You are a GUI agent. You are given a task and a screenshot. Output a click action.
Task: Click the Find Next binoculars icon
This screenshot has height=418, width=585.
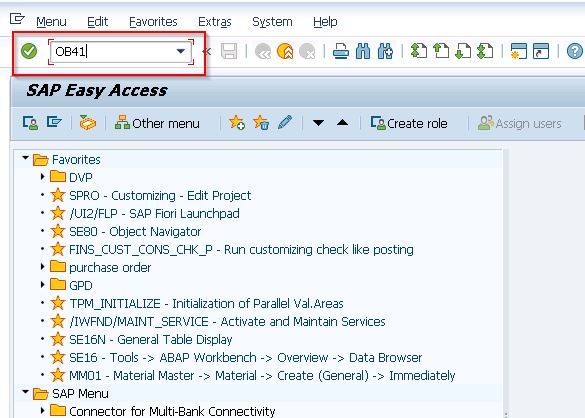385,51
